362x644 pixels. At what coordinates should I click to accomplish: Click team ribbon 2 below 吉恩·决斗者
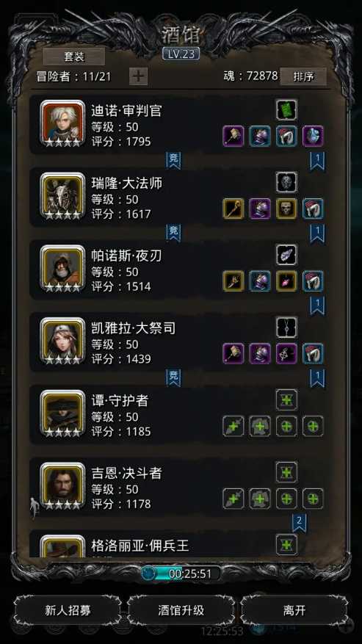pos(299,523)
